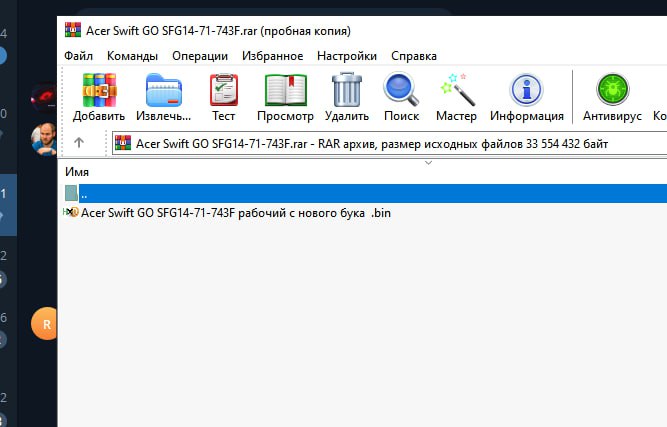Image resolution: width=667 pixels, height=427 pixels.
Task: Open the Просмотр book viewer icon
Action: pos(285,90)
